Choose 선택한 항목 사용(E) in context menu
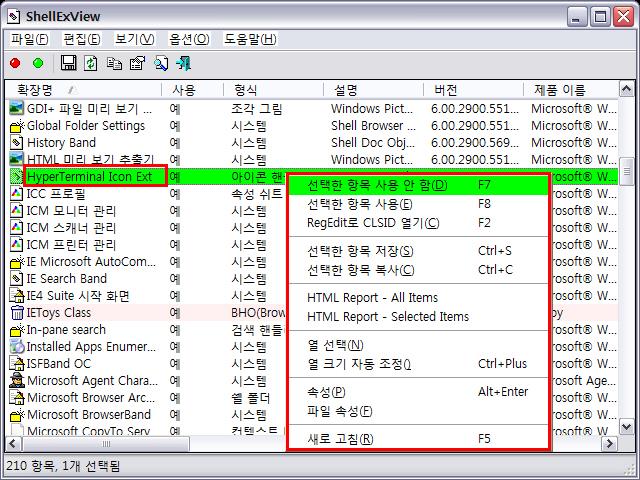 418,204
